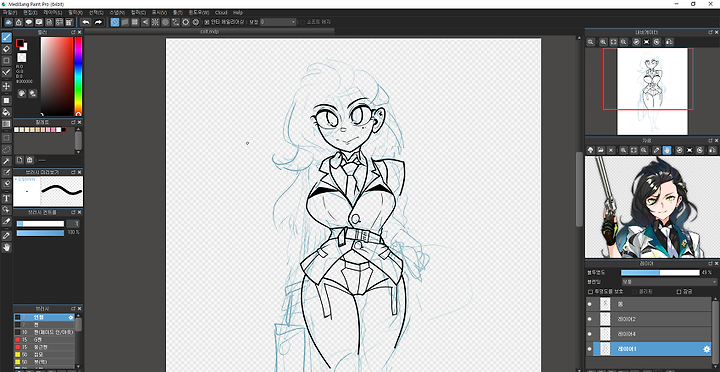Select the Text tool
This screenshot has height=372, width=720.
6,198
